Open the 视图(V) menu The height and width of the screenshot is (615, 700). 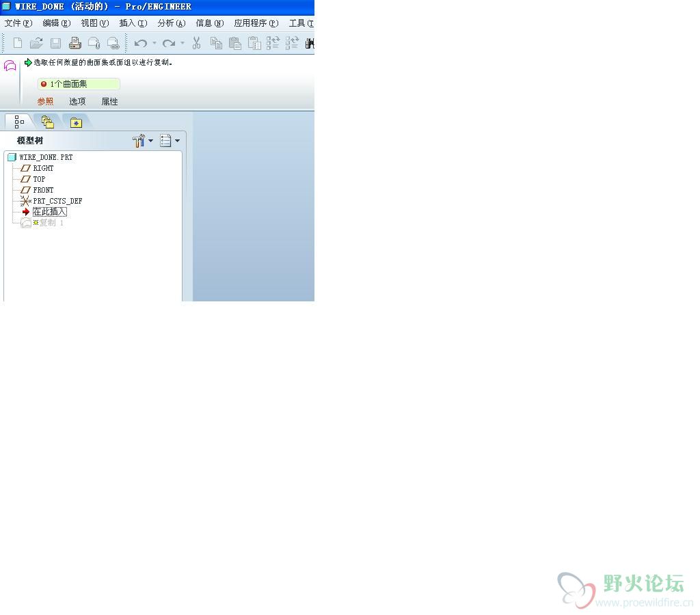pyautogui.click(x=95, y=23)
